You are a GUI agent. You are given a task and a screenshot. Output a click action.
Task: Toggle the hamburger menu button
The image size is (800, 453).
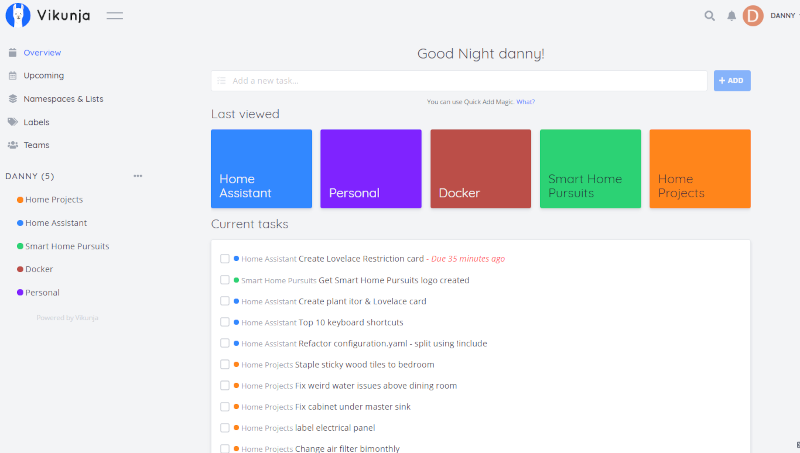click(115, 16)
